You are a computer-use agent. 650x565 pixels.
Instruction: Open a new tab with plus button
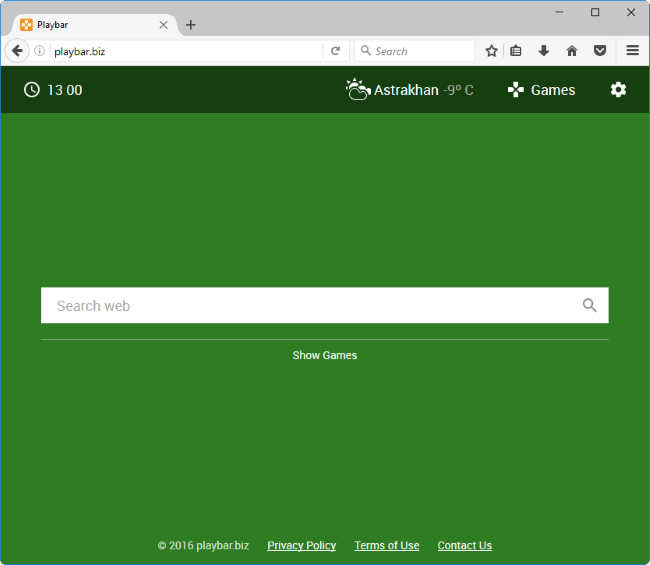(x=191, y=25)
